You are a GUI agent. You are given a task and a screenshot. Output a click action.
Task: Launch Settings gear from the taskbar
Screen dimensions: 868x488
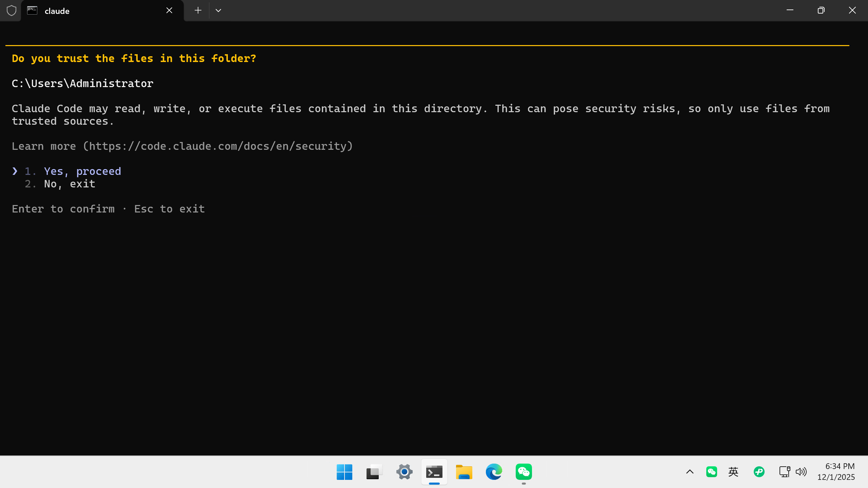[404, 472]
